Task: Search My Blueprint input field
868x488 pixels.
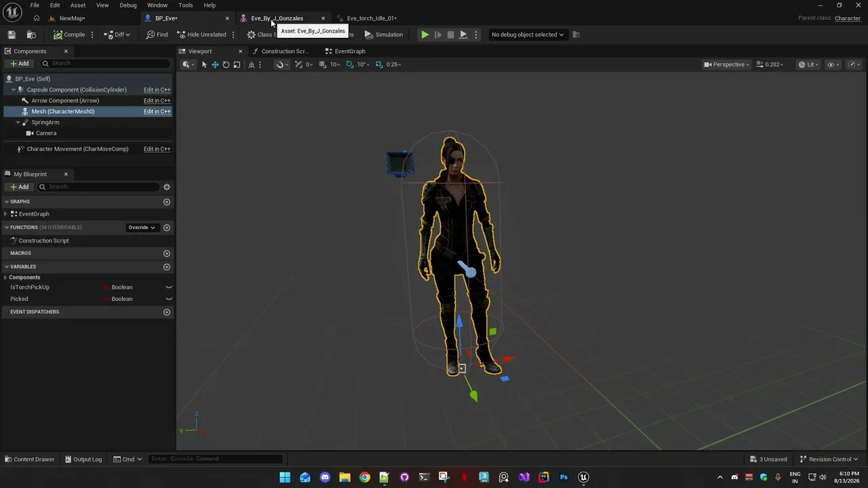Action: 98,187
